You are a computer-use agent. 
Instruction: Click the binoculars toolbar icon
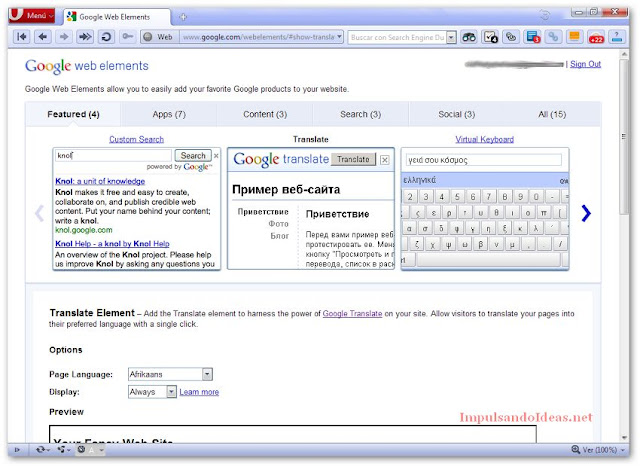click(x=469, y=37)
